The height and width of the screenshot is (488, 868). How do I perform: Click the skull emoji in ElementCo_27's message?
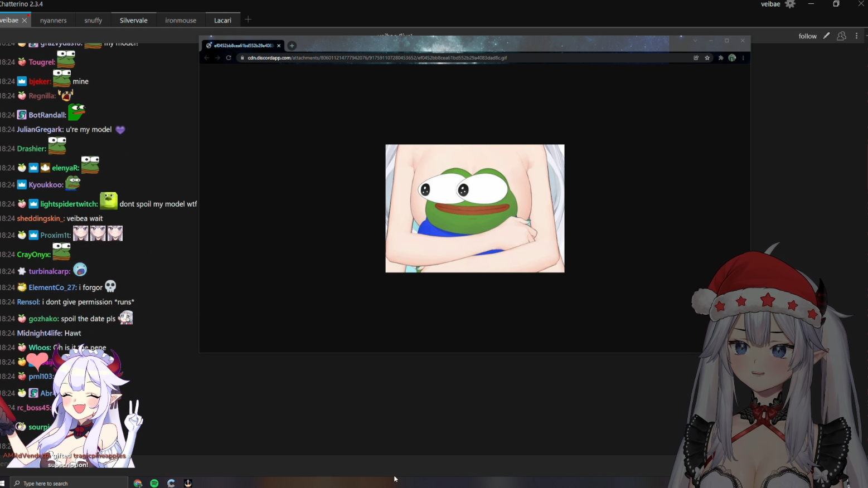[x=110, y=286]
